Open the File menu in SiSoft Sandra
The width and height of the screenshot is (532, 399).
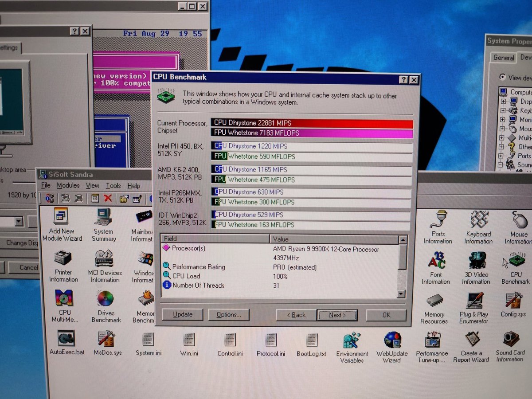(46, 185)
